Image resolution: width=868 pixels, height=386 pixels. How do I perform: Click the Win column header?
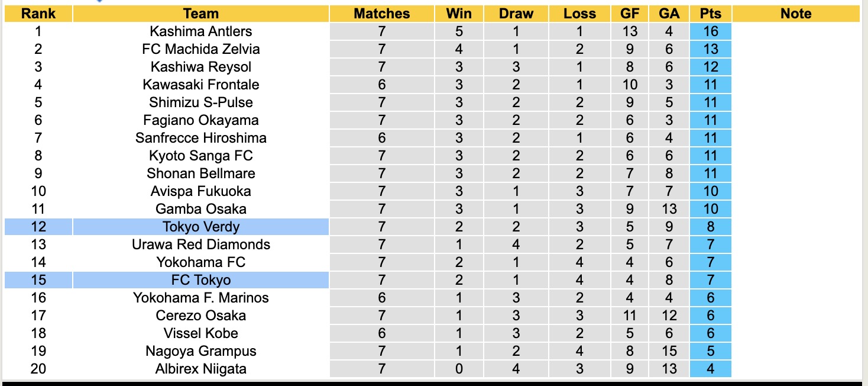[459, 14]
